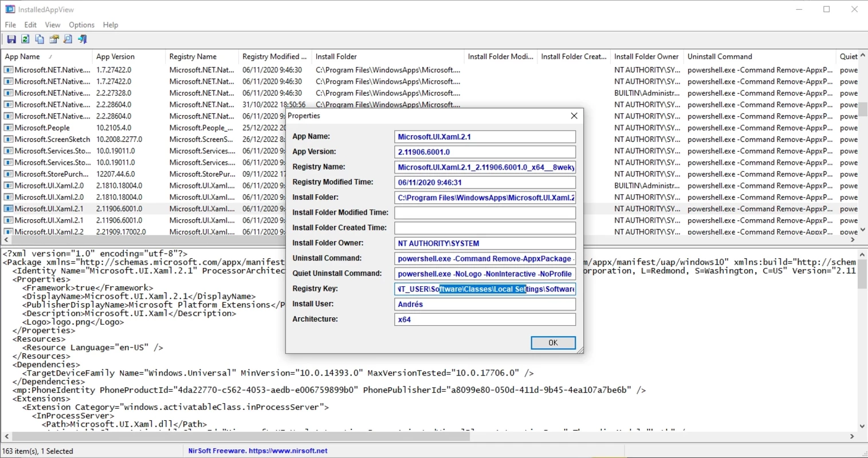
Task: Open Properties via the toolbar icon
Action: (54, 40)
